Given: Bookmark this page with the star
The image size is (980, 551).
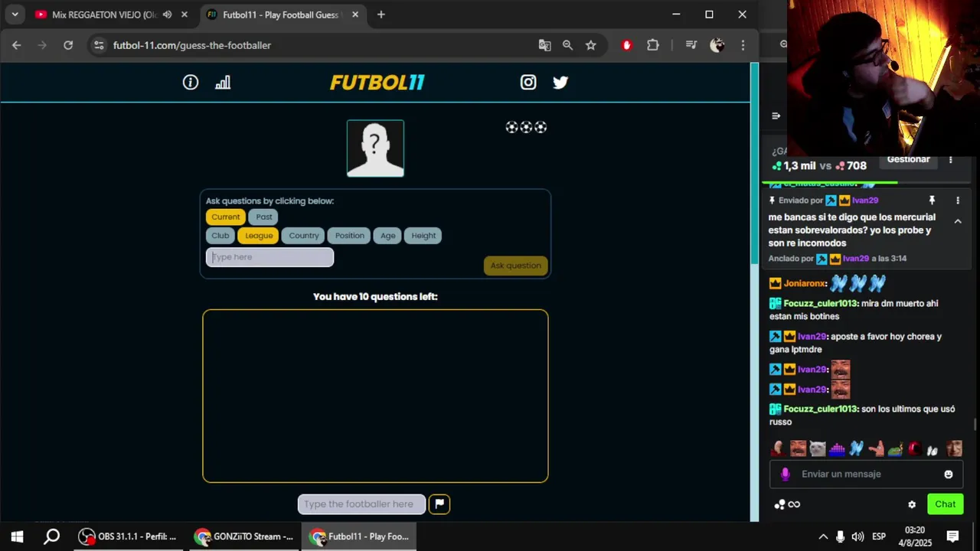Looking at the screenshot, I should [x=591, y=45].
